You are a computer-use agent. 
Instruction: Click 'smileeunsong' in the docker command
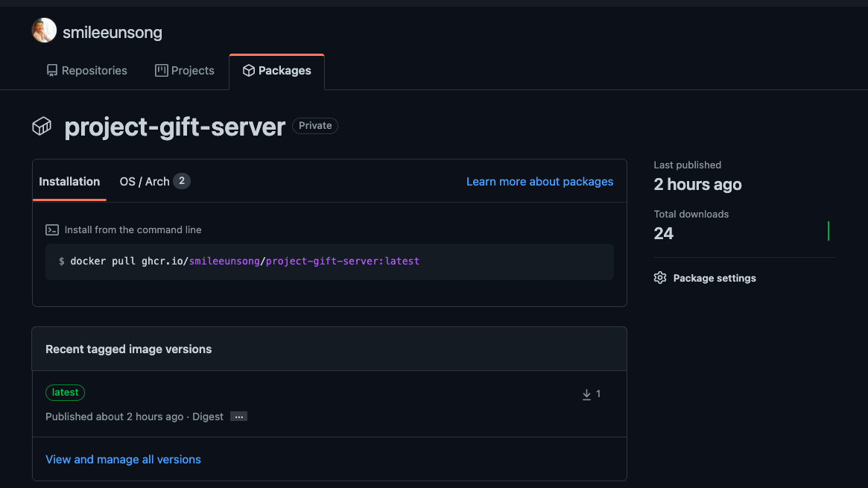pos(224,262)
